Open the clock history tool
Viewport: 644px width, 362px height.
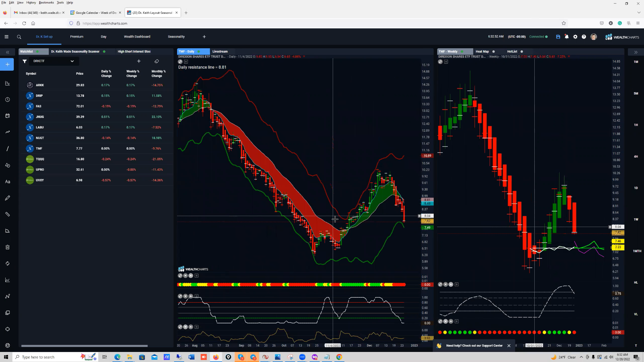click(x=7, y=100)
